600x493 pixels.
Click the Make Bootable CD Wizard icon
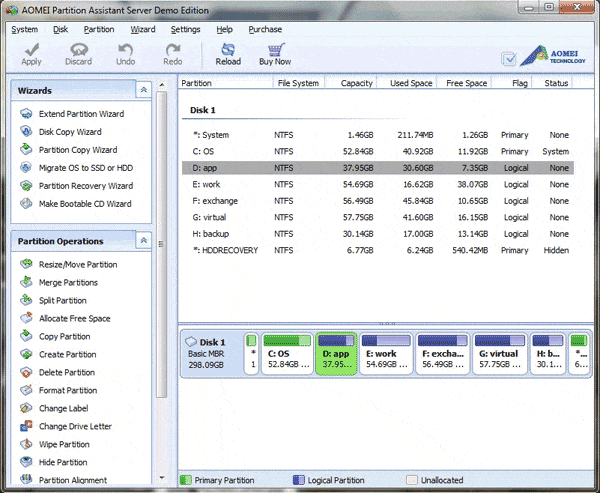[x=26, y=204]
